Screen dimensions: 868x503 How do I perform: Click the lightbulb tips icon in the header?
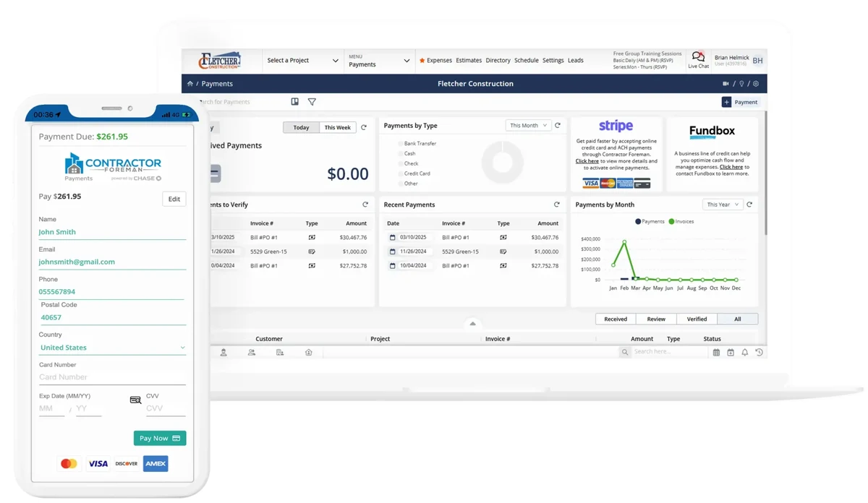[x=742, y=85]
